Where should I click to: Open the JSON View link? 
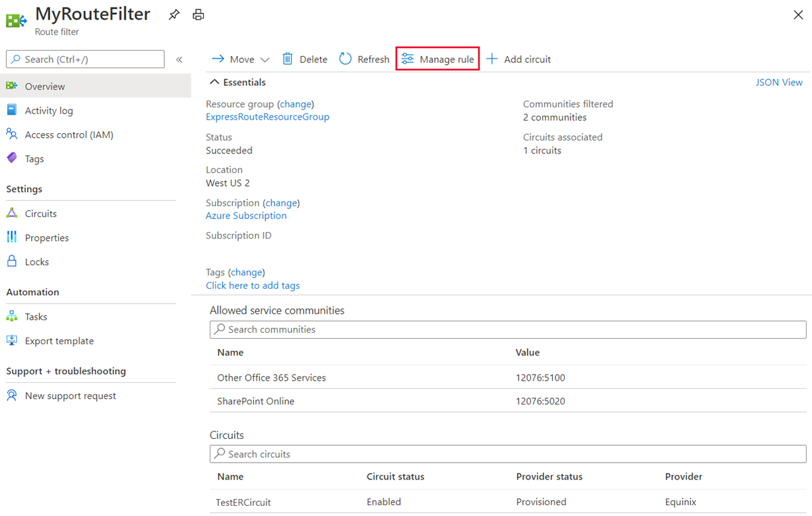[x=779, y=83]
